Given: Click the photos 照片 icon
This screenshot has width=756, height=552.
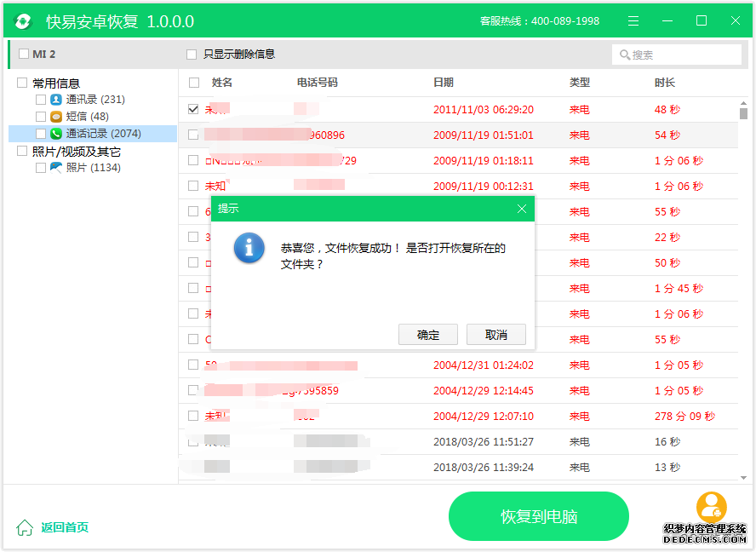Looking at the screenshot, I should pyautogui.click(x=56, y=168).
